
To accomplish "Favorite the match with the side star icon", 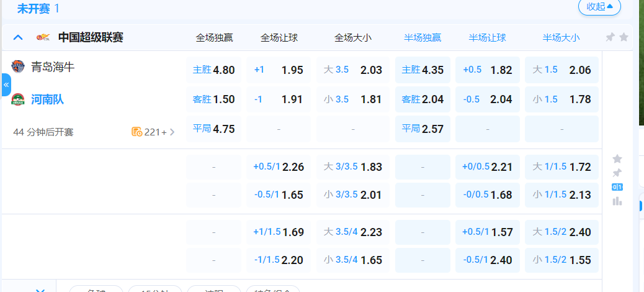I will pyautogui.click(x=617, y=159).
